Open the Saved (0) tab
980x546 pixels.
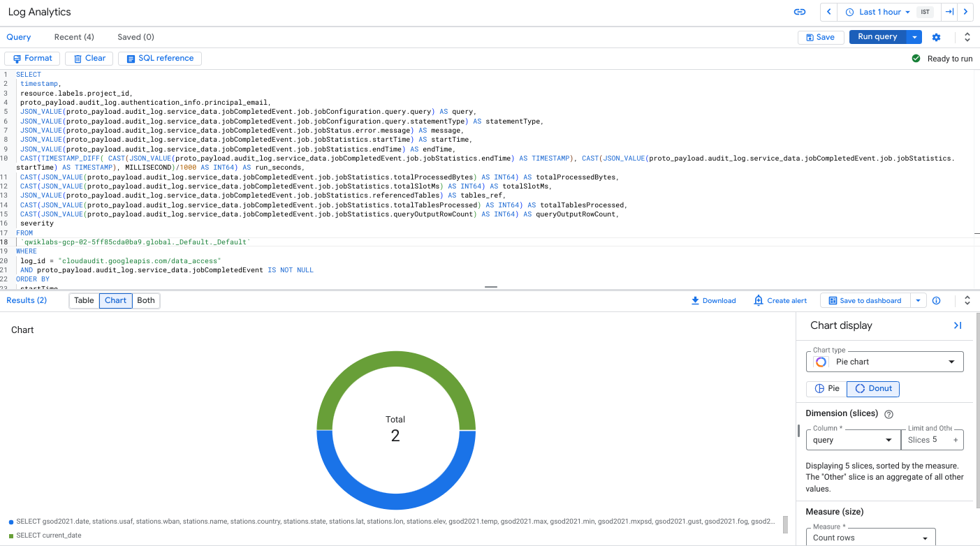(x=136, y=37)
